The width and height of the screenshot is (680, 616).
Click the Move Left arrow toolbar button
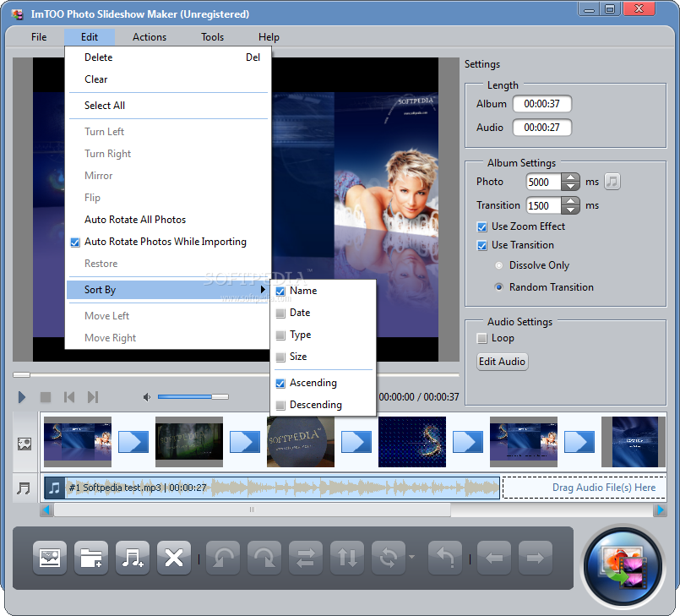click(494, 558)
